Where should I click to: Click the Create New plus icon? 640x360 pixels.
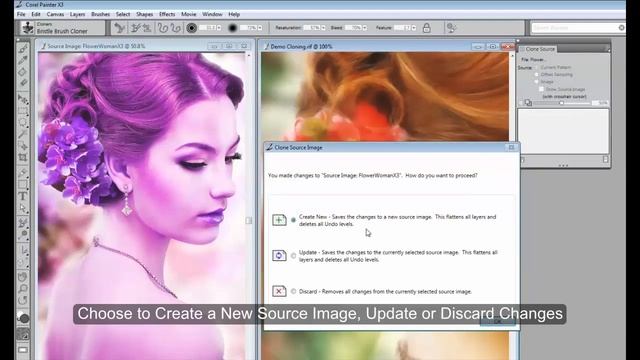tap(279, 220)
